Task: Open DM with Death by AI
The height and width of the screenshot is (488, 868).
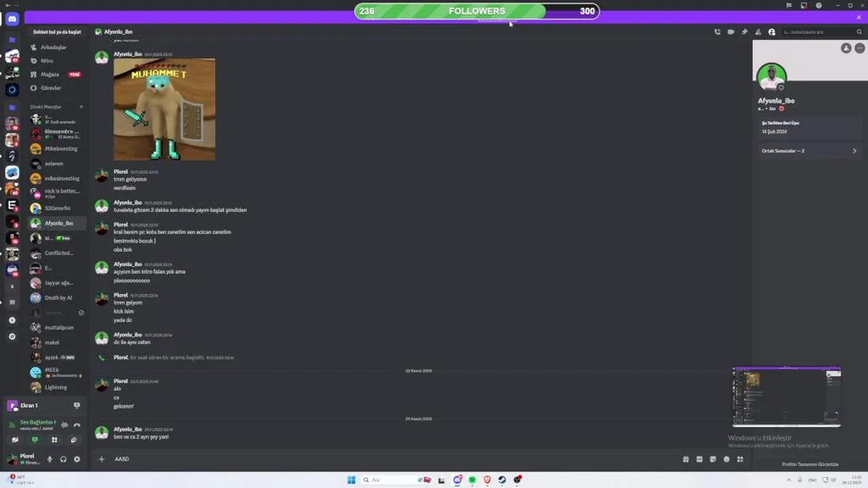Action: coord(58,298)
